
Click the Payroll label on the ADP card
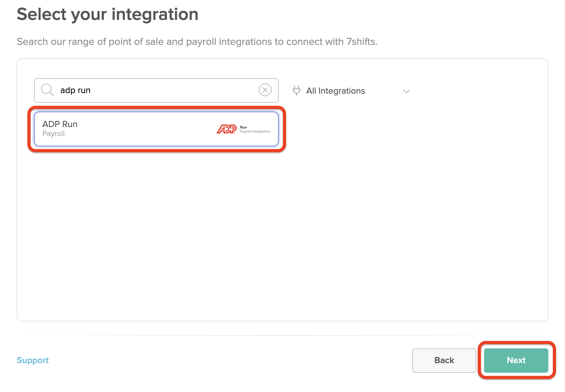pyautogui.click(x=54, y=134)
